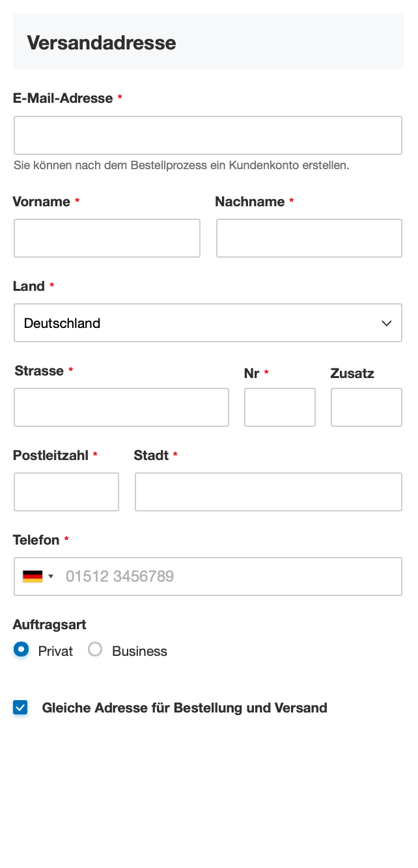Click into the E-Mail-Adresse field
The image size is (418, 868).
[208, 135]
